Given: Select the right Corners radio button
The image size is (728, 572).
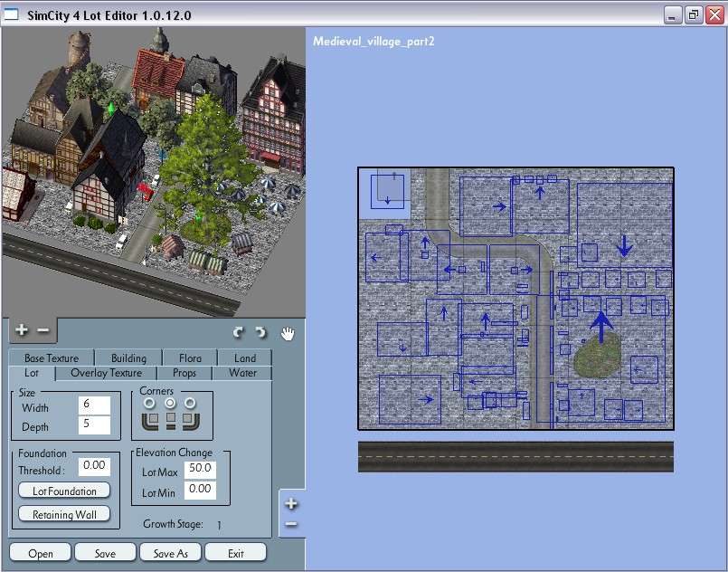Looking at the screenshot, I should pyautogui.click(x=190, y=403).
